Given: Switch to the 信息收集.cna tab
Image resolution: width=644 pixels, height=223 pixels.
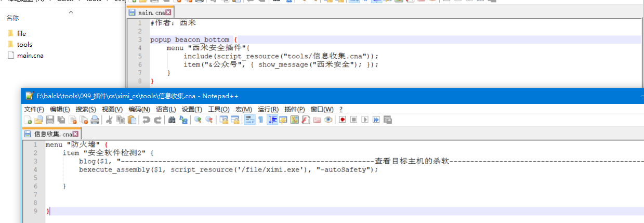Looking at the screenshot, I should [x=52, y=134].
